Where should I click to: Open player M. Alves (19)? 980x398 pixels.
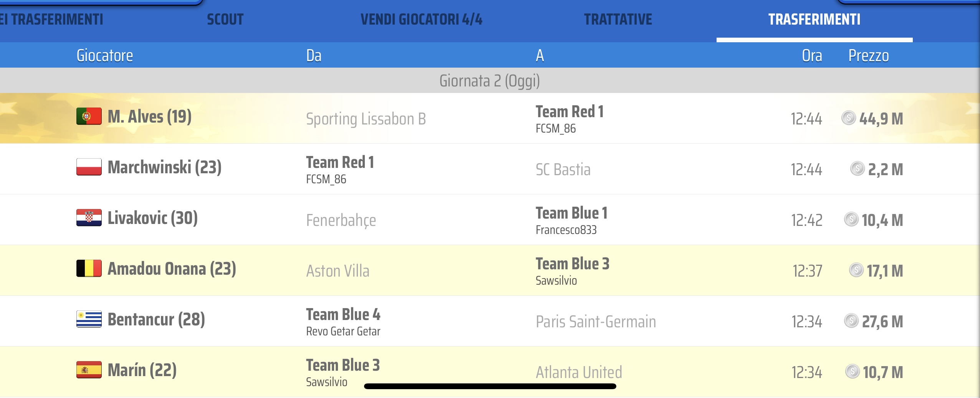pos(149,117)
